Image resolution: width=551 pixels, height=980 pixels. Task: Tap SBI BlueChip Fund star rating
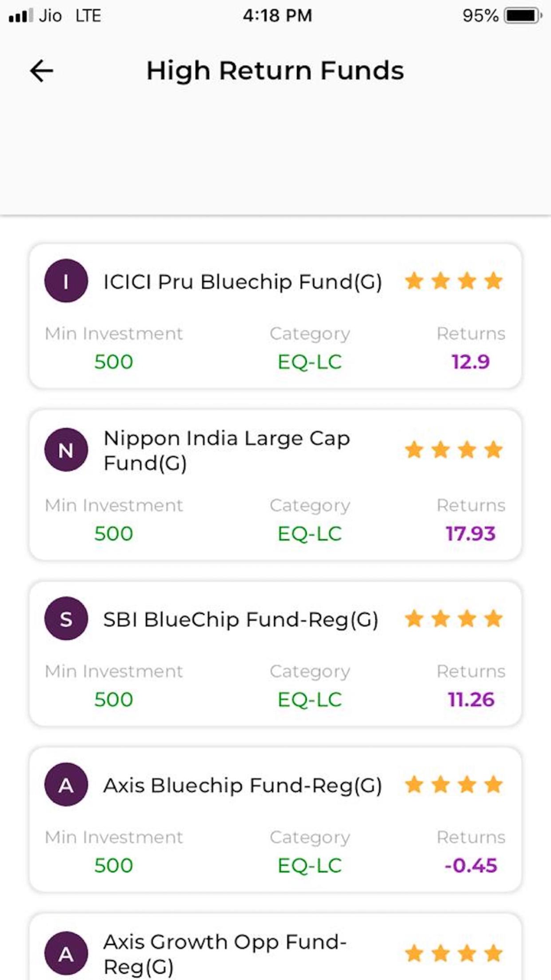click(x=453, y=618)
